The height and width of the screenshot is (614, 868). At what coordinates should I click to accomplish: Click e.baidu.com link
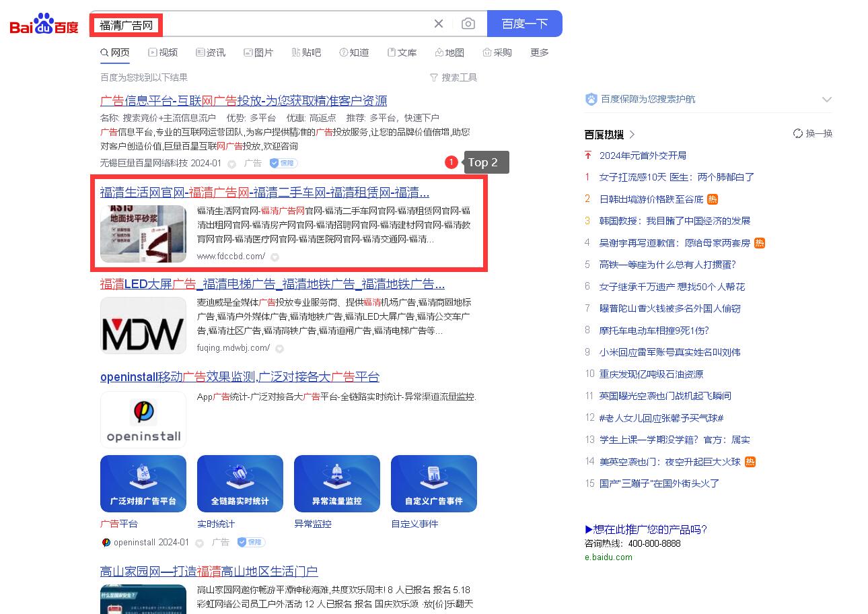click(x=608, y=557)
